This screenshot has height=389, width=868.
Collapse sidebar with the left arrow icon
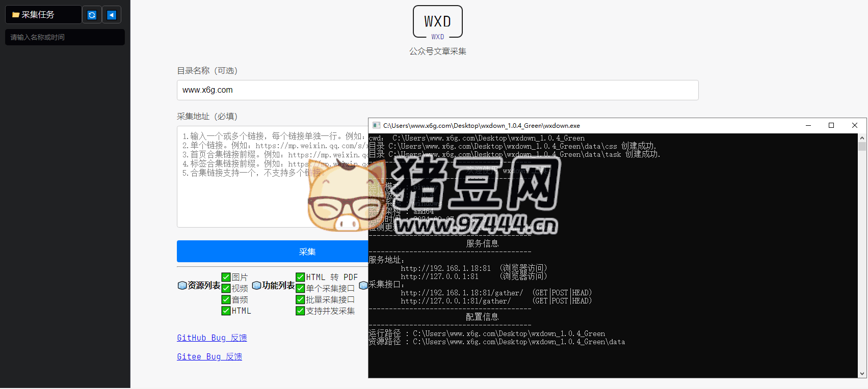[111, 15]
